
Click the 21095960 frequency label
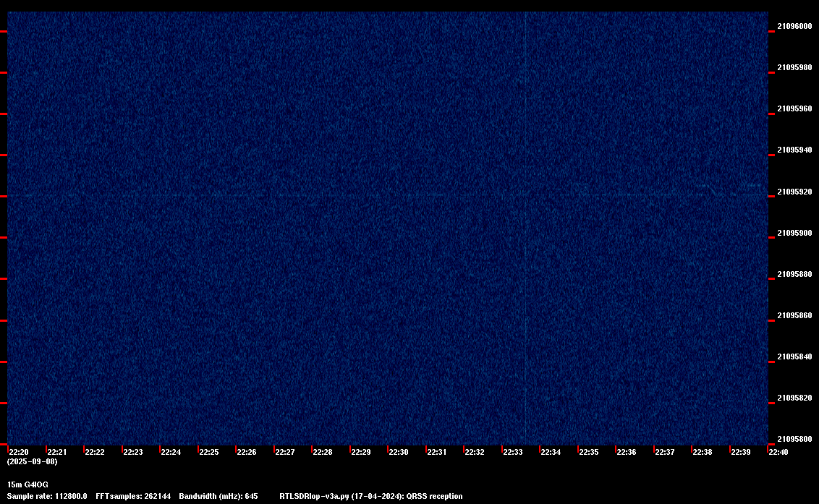click(794, 108)
